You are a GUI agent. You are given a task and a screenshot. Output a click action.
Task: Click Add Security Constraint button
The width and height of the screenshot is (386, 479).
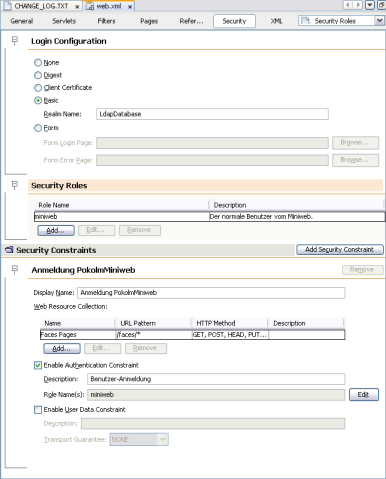click(x=340, y=249)
